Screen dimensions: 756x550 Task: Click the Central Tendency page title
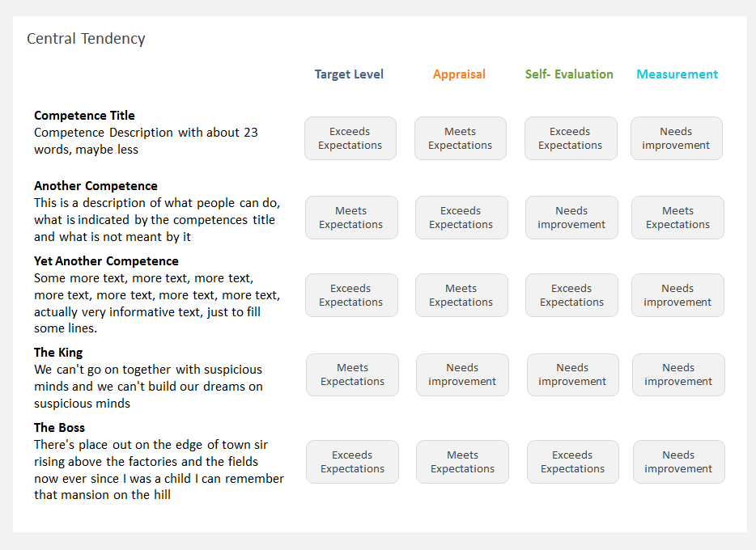(x=86, y=39)
